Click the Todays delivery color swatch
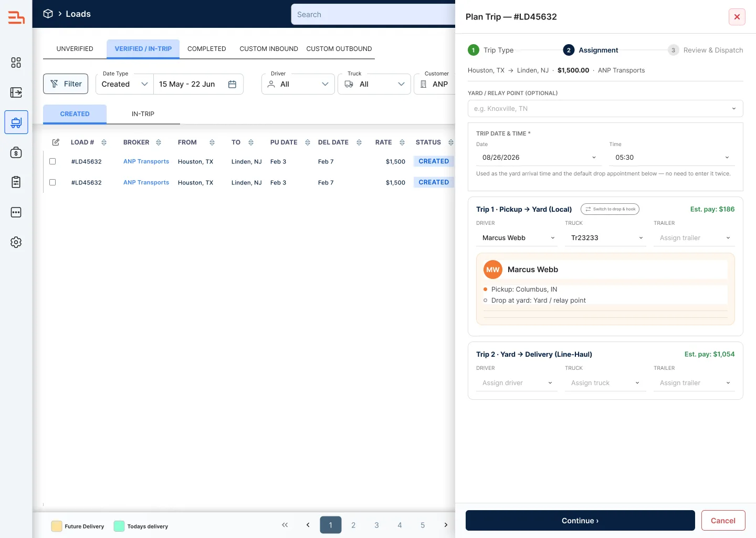Image resolution: width=756 pixels, height=538 pixels. [119, 526]
